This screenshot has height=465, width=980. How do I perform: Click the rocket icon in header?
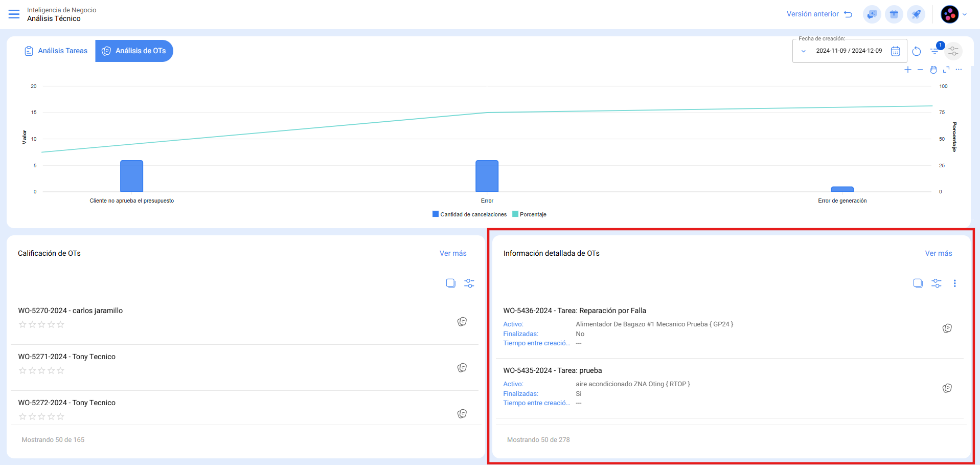[916, 14]
